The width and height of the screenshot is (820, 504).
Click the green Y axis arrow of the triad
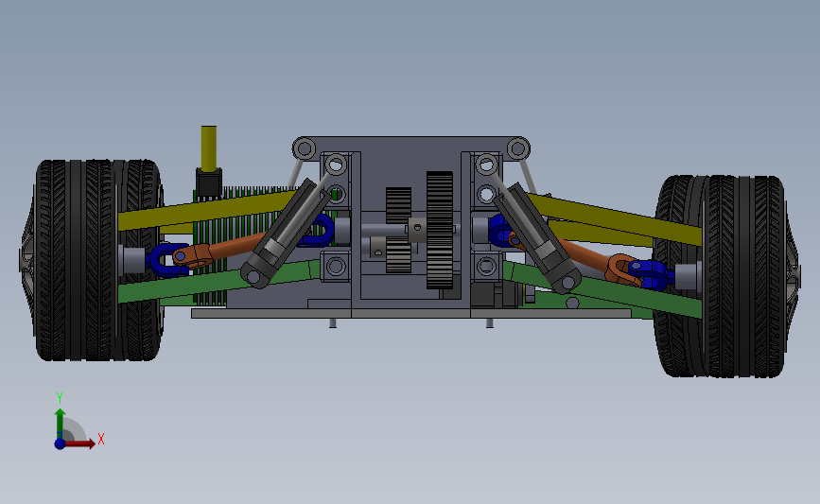[61, 424]
